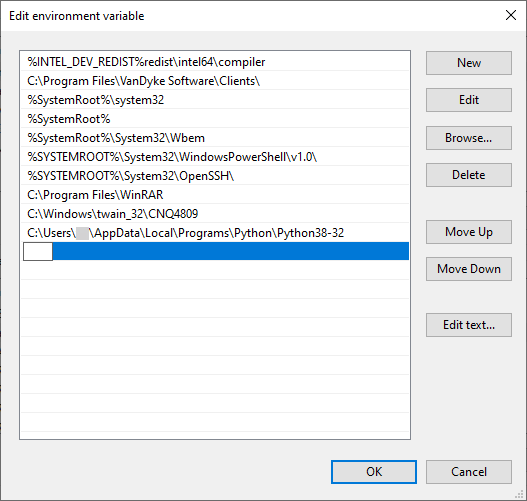Image resolution: width=527 pixels, height=501 pixels.
Task: Select the VanDyke Software Clients entry
Action: [215, 81]
